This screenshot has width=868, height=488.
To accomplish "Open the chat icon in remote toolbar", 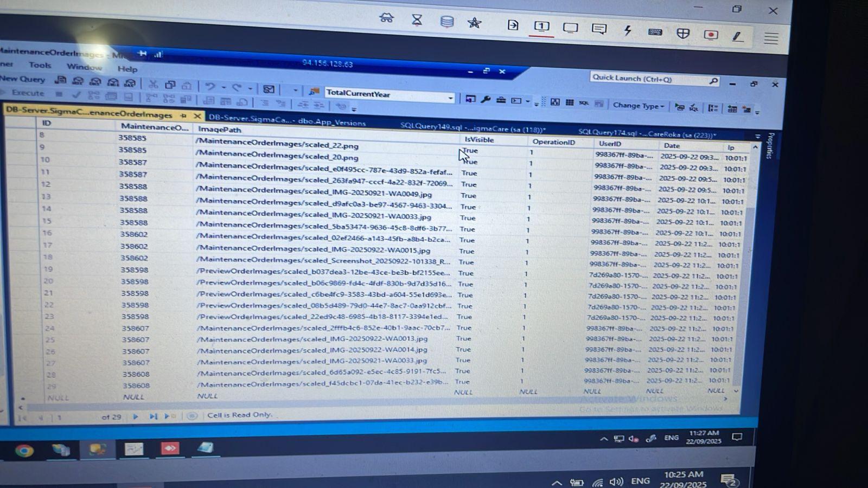I will [599, 29].
